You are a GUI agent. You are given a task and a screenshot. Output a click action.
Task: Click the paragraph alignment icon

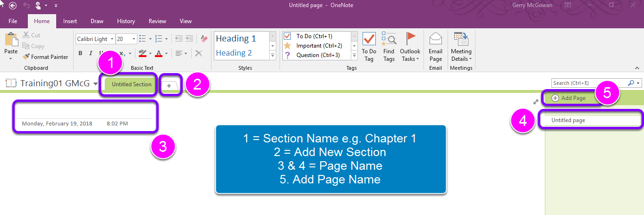click(x=179, y=53)
